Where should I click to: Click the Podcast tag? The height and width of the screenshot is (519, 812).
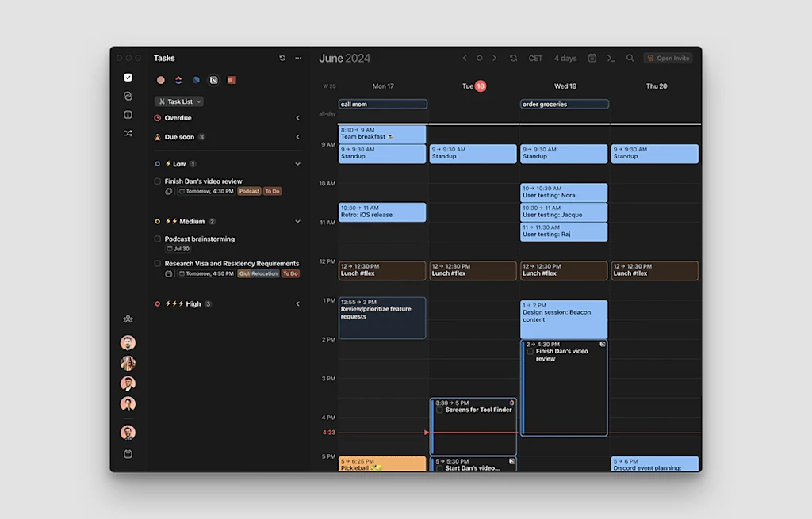coord(249,192)
